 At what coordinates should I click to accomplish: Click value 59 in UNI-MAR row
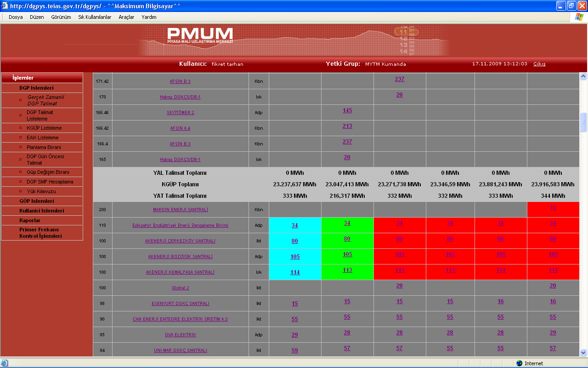(295, 351)
